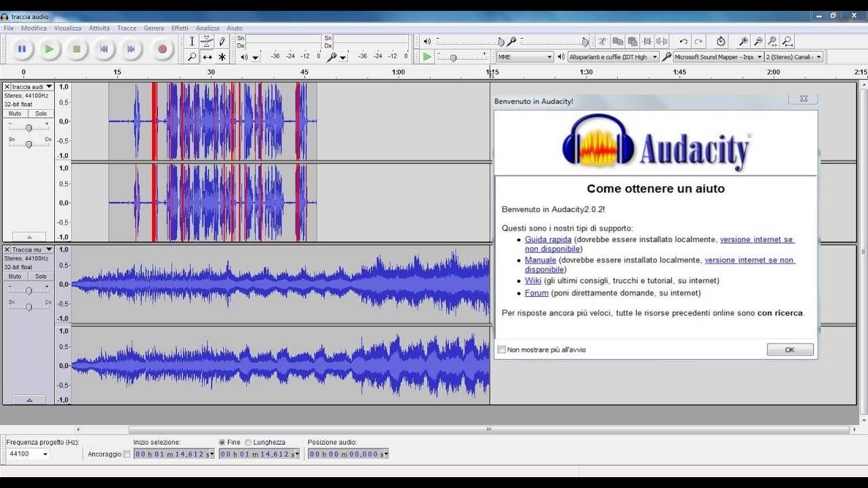Open the Visualizza menu
Viewport: 868px width, 488px height.
(x=68, y=28)
